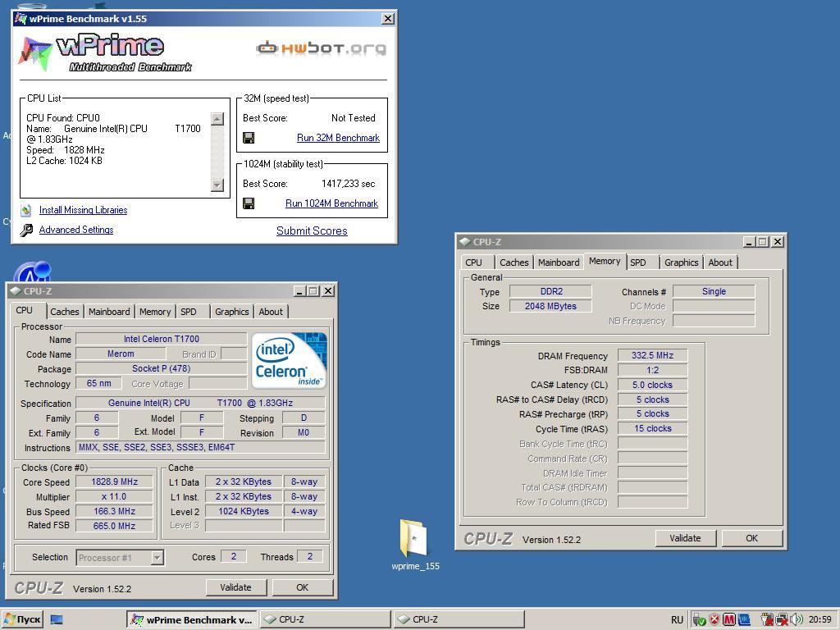
Task: Click the FSB:DRAM 1:2 field
Action: pos(652,370)
